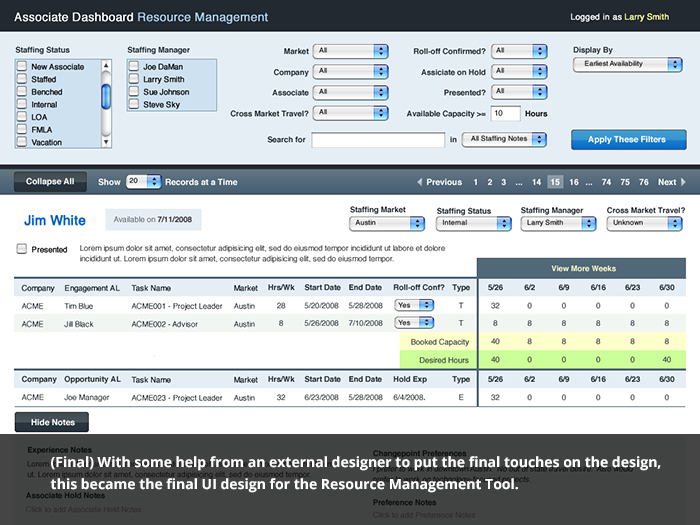Select task ACME023 - Project Leader
Viewport: 700px width, 525px height.
[x=177, y=398]
